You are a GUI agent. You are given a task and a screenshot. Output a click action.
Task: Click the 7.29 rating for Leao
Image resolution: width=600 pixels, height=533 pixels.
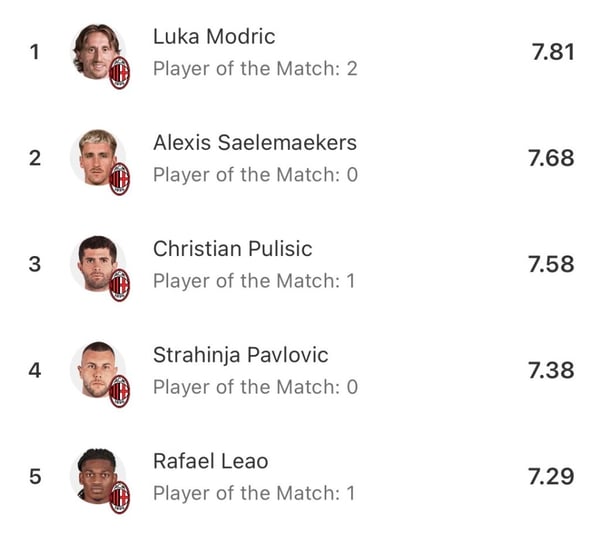[551, 476]
